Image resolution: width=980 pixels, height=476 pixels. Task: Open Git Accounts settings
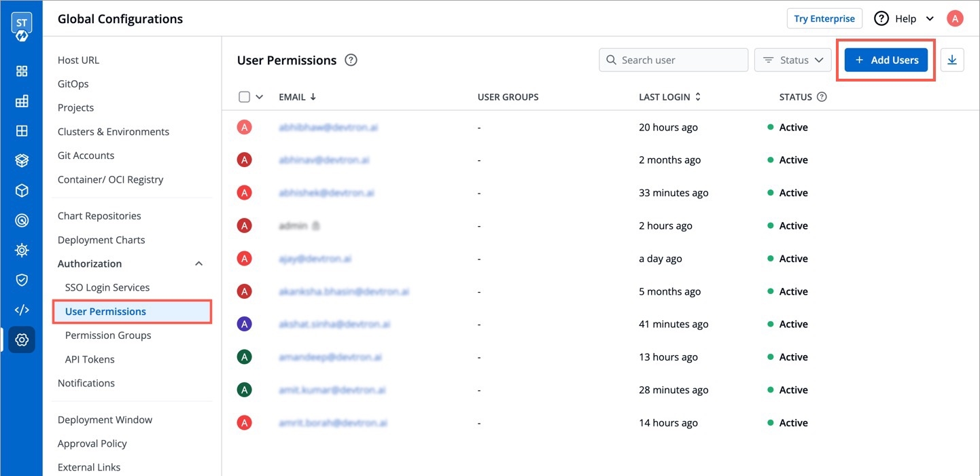86,155
